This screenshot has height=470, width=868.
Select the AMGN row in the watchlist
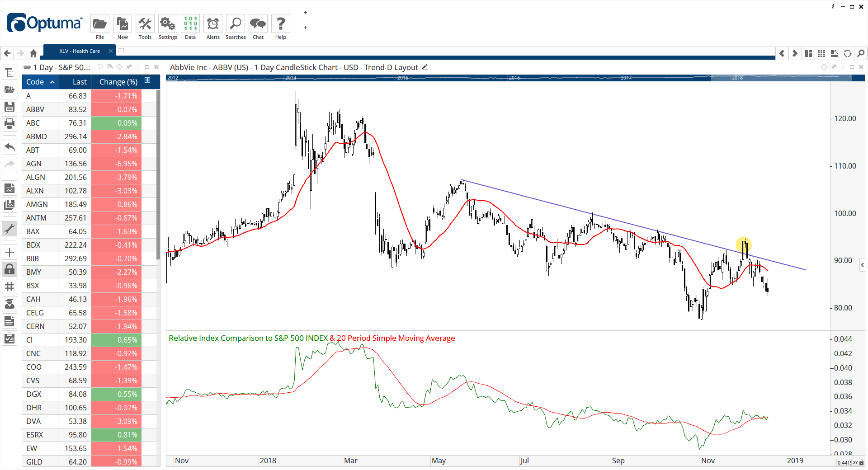click(x=89, y=204)
